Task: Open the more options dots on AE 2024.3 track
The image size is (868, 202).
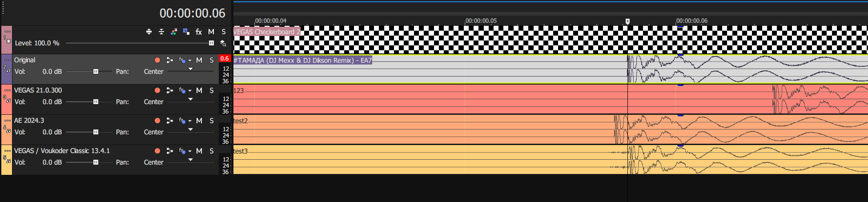Action: pos(7,121)
